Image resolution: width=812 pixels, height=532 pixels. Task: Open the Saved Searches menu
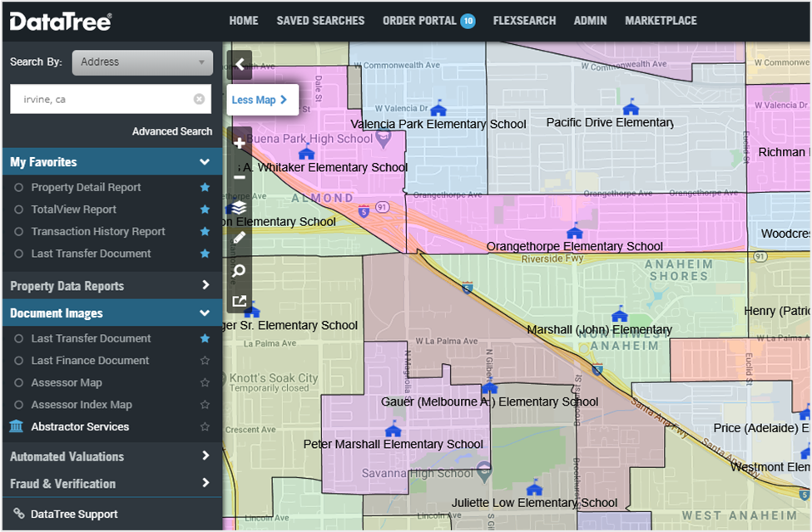point(320,21)
